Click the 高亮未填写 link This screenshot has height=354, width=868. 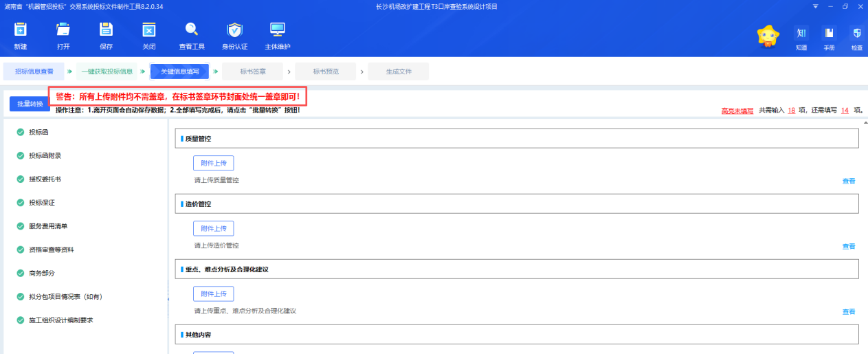[x=737, y=111]
